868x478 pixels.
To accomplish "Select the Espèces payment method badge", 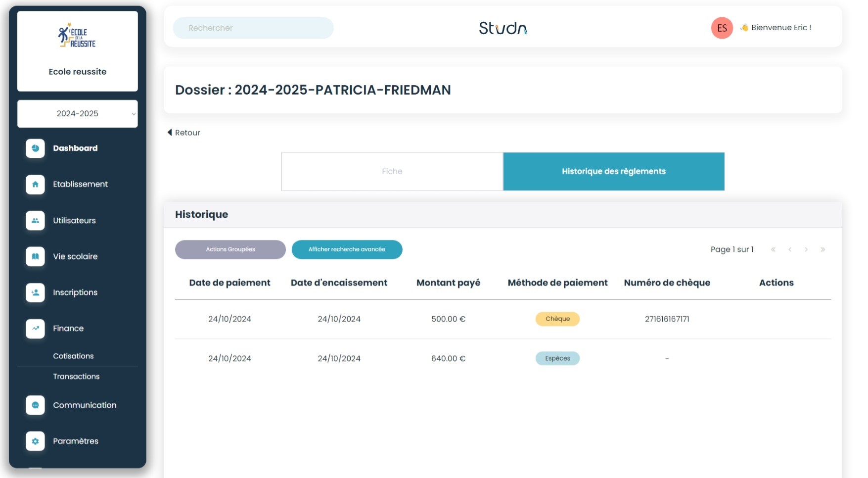I will pos(557,358).
